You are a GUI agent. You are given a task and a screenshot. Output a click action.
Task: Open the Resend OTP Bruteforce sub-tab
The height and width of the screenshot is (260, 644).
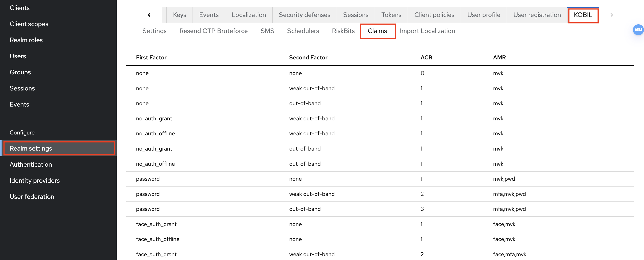coord(213,31)
